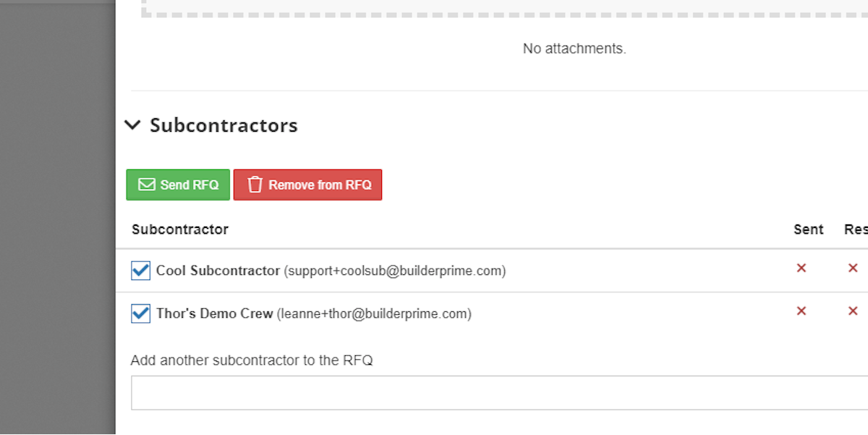
Task: Select the Cool Subcontractor name
Action: point(218,271)
